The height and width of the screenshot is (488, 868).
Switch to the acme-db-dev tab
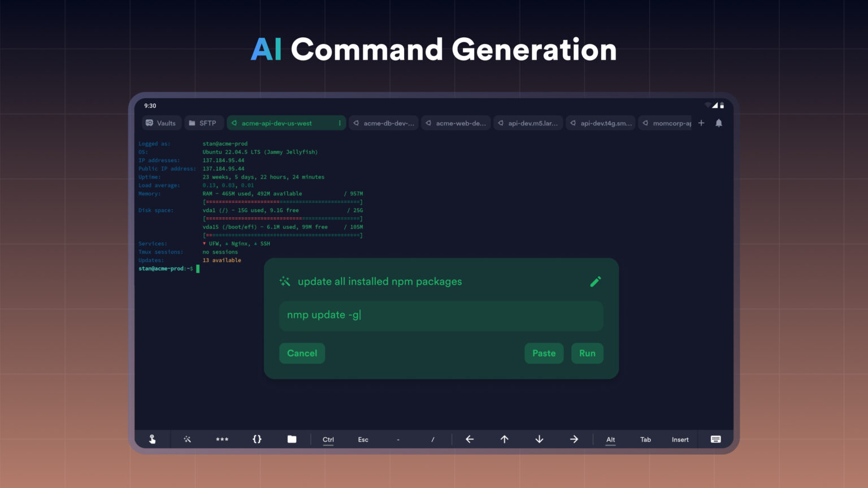(383, 123)
